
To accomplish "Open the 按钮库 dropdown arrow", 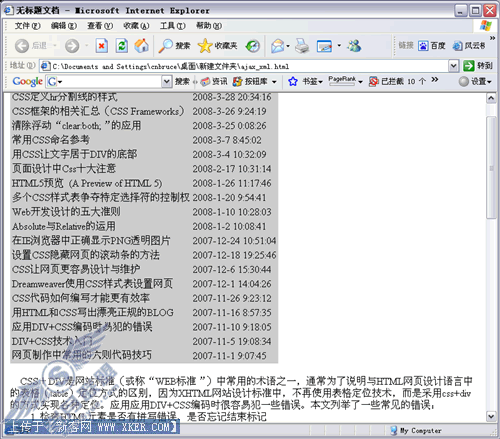I will coord(274,82).
